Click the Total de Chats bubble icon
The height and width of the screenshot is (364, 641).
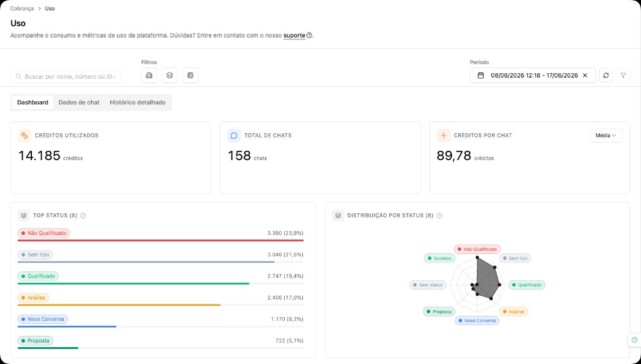pos(234,136)
